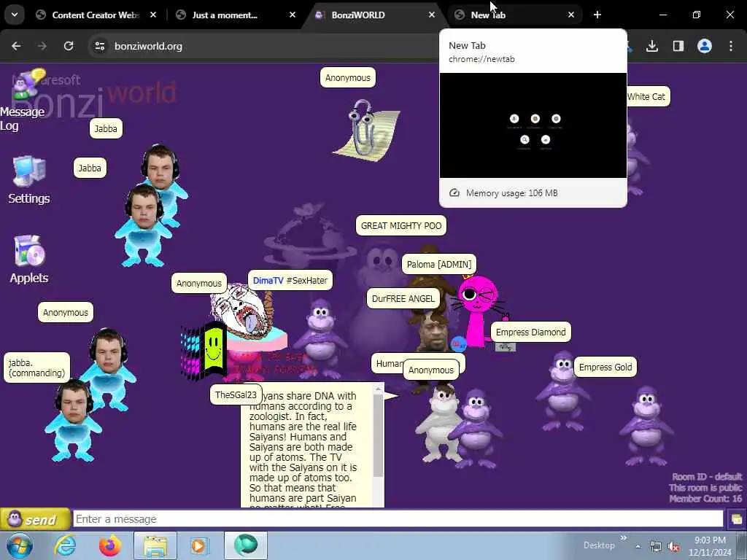This screenshot has height=560, width=747.
Task: Click the New Tab preview thumbnail
Action: coord(533,125)
